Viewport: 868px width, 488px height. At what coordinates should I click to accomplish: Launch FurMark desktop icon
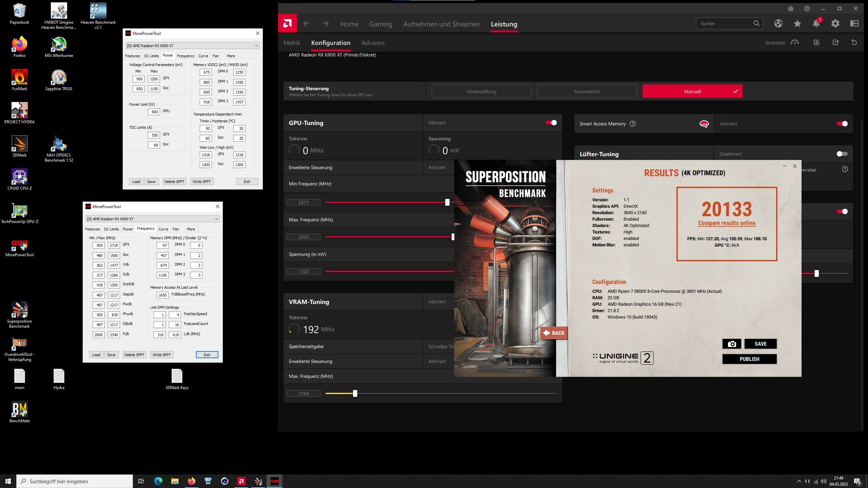(19, 80)
